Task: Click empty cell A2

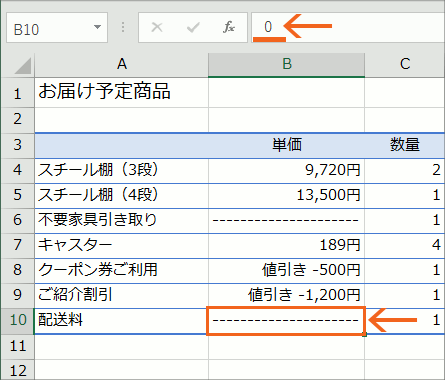Action: tap(122, 120)
